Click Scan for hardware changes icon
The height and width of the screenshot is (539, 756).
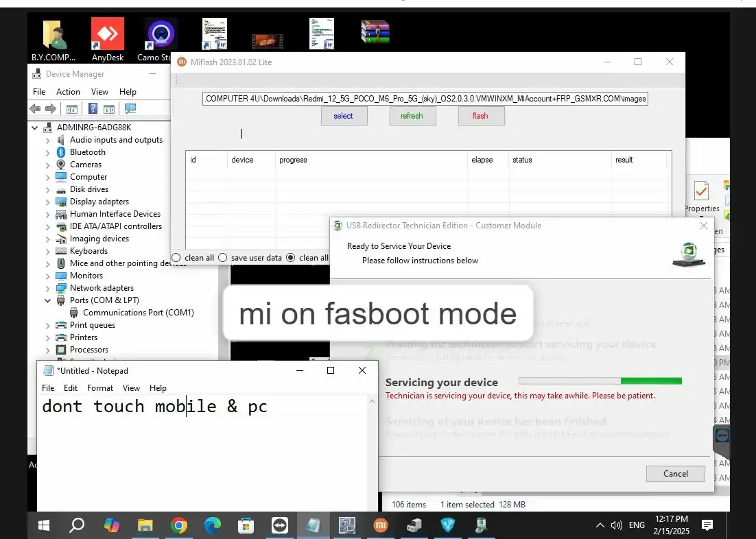(x=130, y=109)
